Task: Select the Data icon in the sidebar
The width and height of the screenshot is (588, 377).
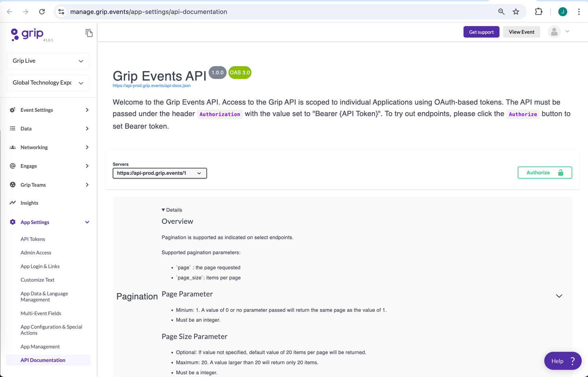Action: (13, 128)
